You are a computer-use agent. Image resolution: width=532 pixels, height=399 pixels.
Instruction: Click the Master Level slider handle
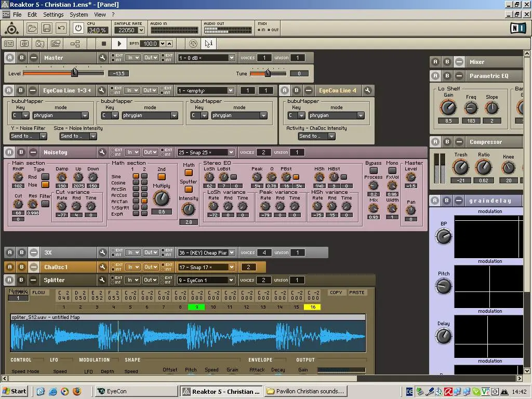pos(74,73)
